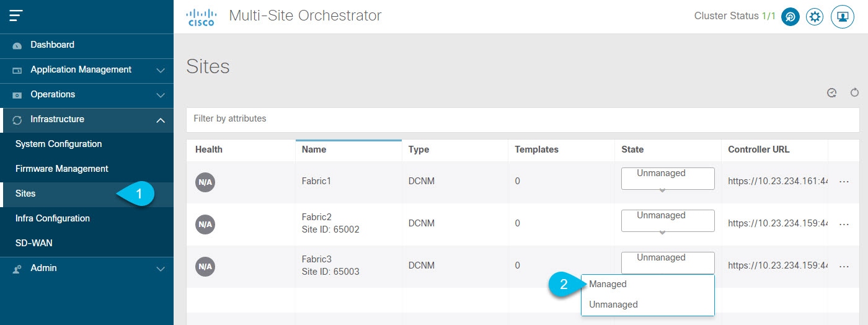Click the audit clock icon above the table

click(832, 93)
